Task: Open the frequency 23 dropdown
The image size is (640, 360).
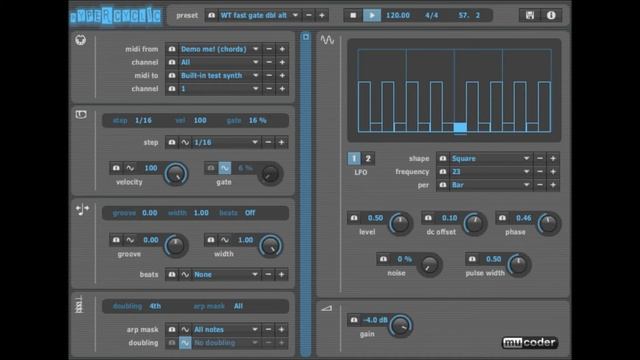Action: (491, 172)
